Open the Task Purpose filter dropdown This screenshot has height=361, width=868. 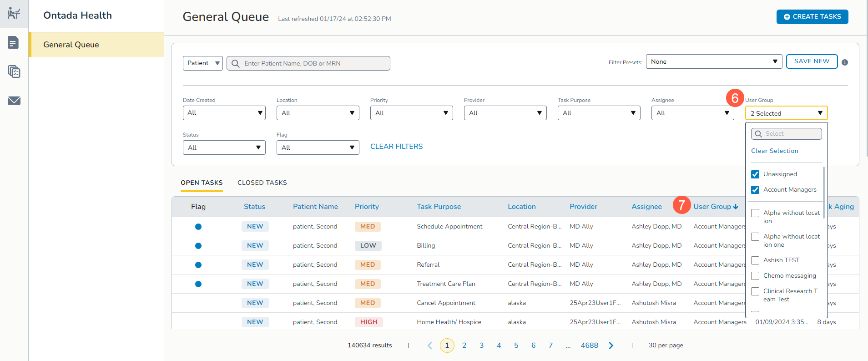(x=599, y=113)
